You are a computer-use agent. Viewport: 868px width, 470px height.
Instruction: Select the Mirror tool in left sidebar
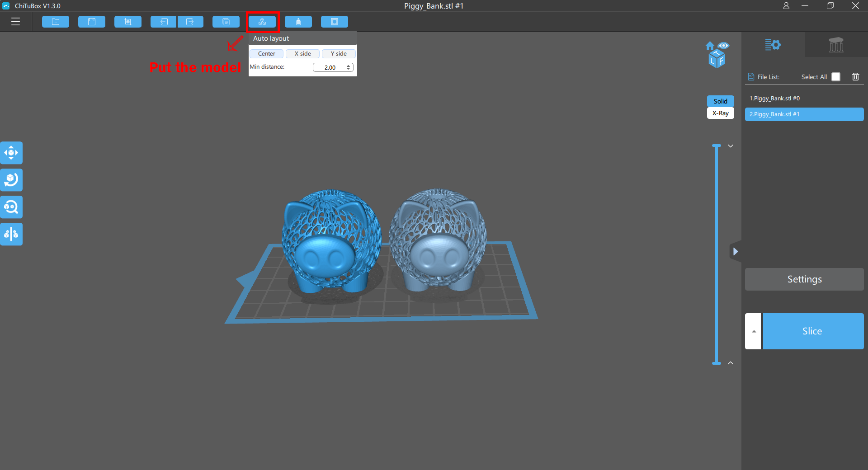tap(11, 234)
